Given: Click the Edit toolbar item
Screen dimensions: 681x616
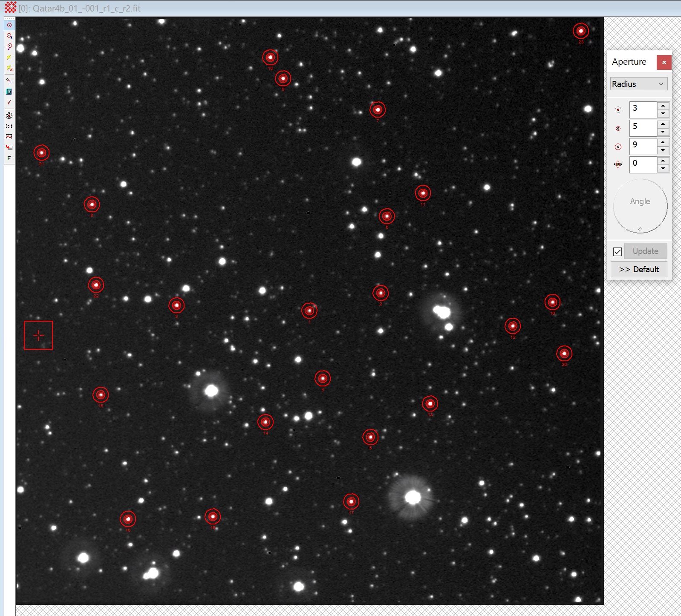Looking at the screenshot, I should click(9, 126).
